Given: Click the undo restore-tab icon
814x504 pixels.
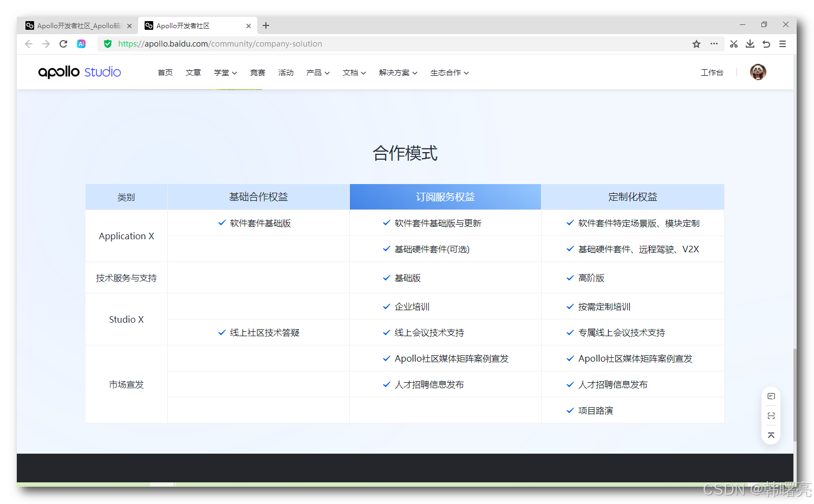Looking at the screenshot, I should click(x=766, y=44).
